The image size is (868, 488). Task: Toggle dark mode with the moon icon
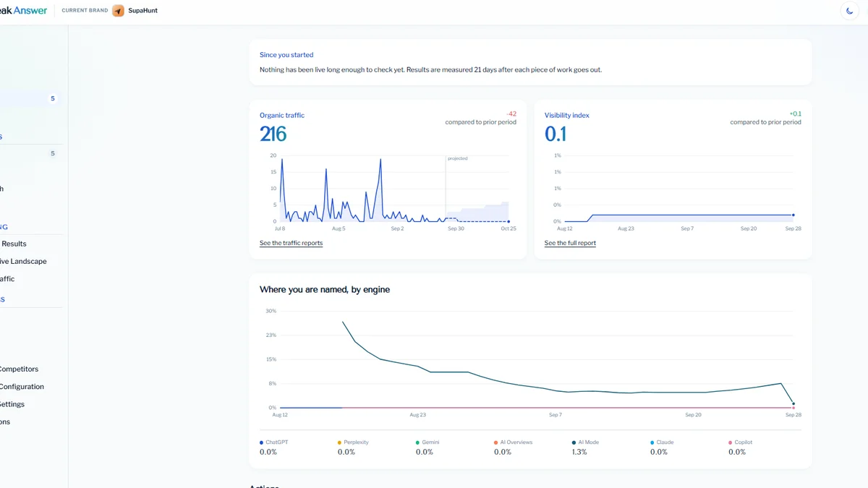850,11
